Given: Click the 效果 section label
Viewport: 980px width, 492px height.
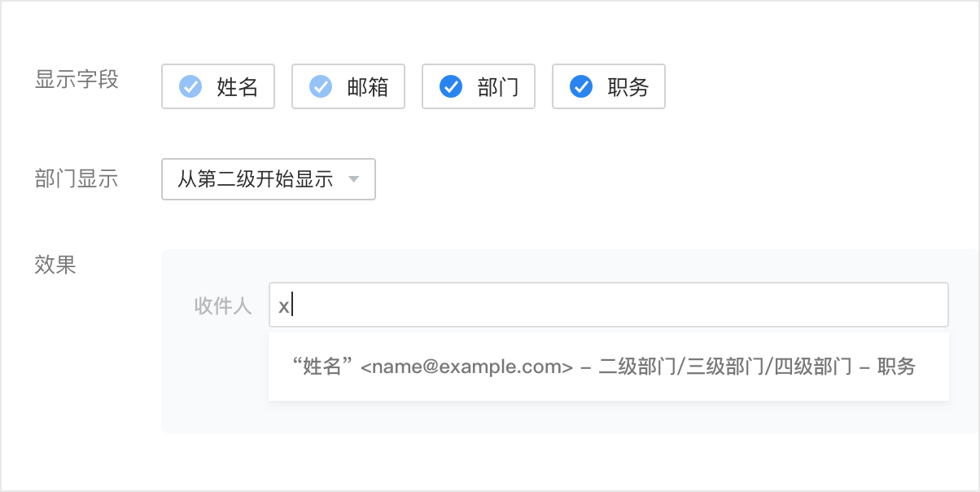Looking at the screenshot, I should point(54,265).
